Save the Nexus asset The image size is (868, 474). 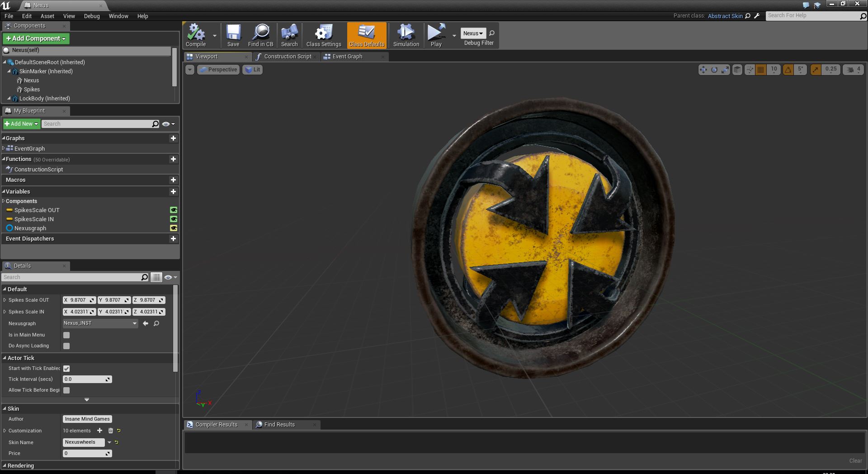click(233, 35)
